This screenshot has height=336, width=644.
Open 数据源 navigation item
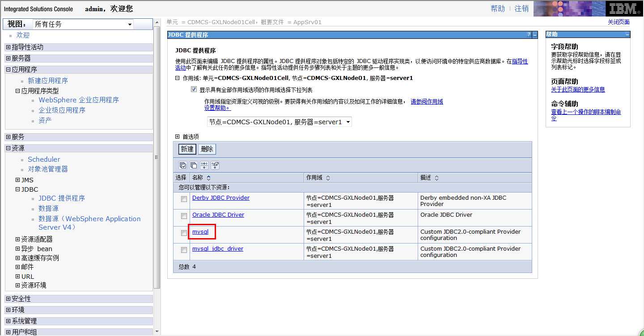(x=48, y=208)
